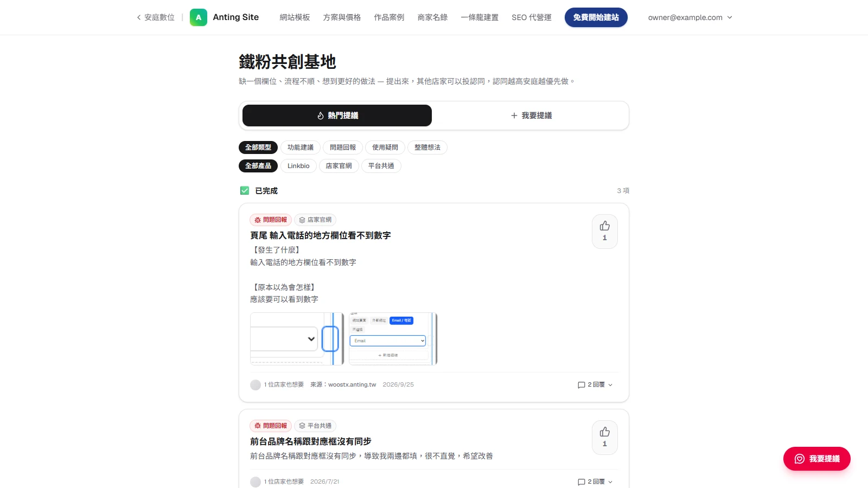868x488 pixels.
Task: Filter by 全部類型 chip
Action: (x=258, y=147)
